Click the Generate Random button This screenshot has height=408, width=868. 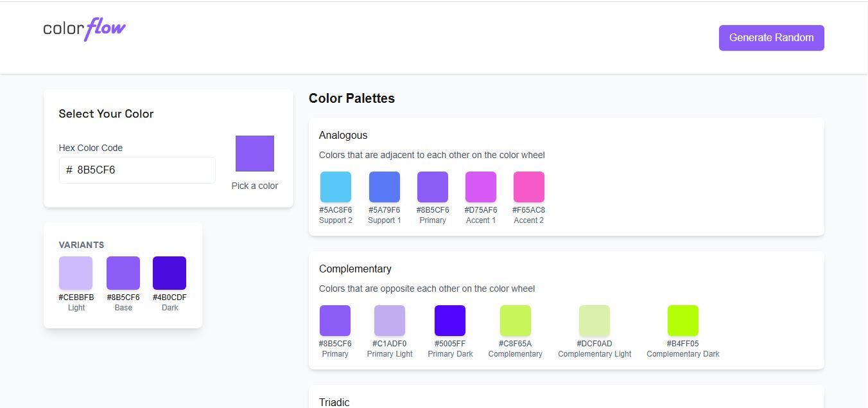pos(771,37)
